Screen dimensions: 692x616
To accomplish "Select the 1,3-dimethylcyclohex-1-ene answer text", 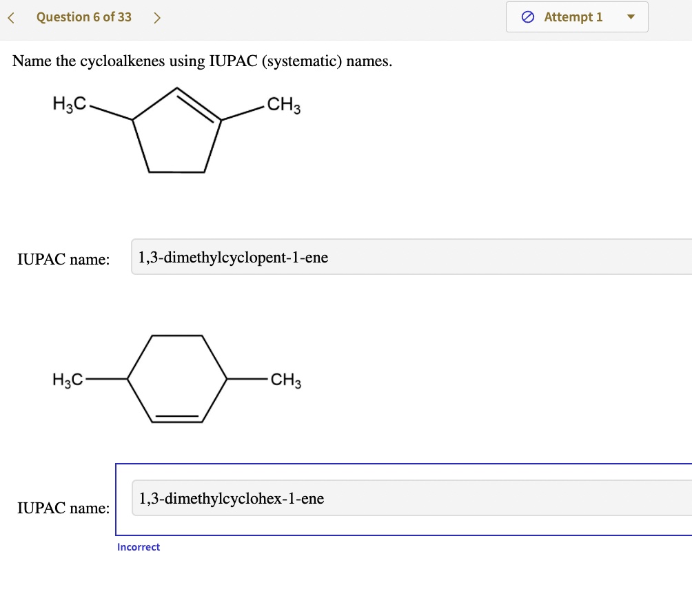I will [231, 498].
